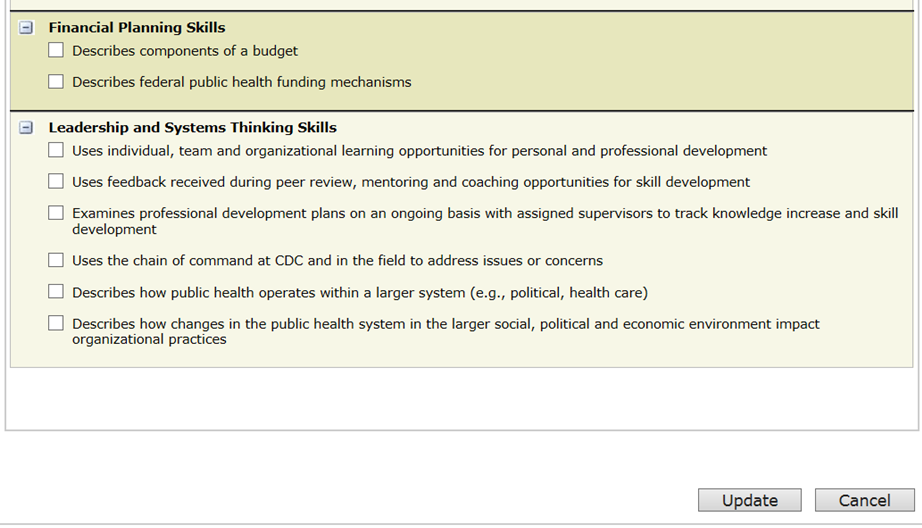Viewport: 922px width, 528px height.
Task: Click the federal funding mechanisms label text
Action: point(241,82)
